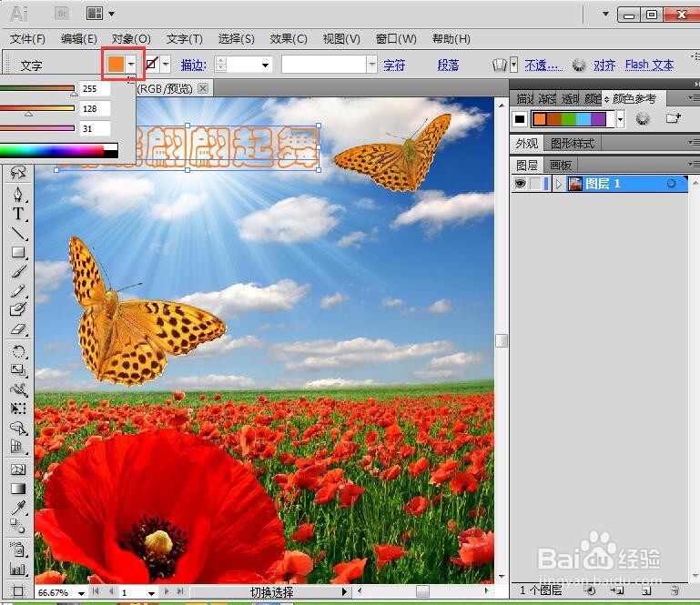The height and width of the screenshot is (605, 700).
Task: Open Adobe Bridge from the Br icon
Action: click(62, 14)
